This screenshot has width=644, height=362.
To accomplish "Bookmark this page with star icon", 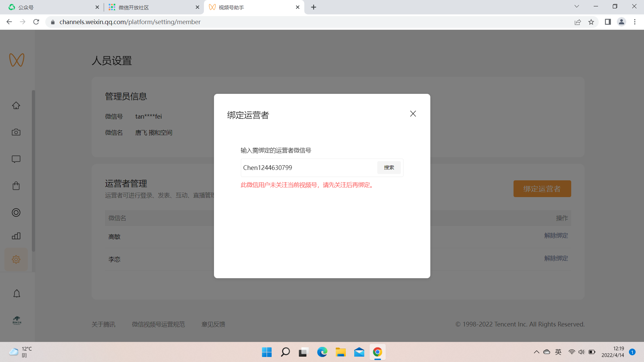I will pyautogui.click(x=591, y=22).
